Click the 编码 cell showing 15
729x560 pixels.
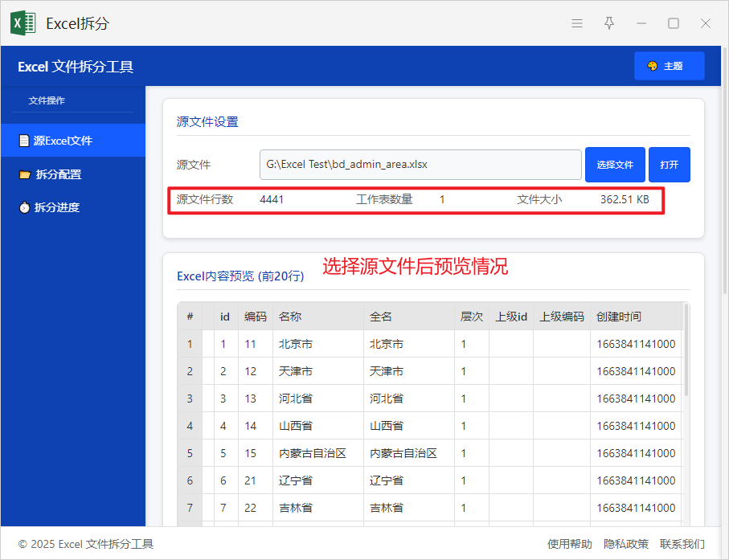256,453
